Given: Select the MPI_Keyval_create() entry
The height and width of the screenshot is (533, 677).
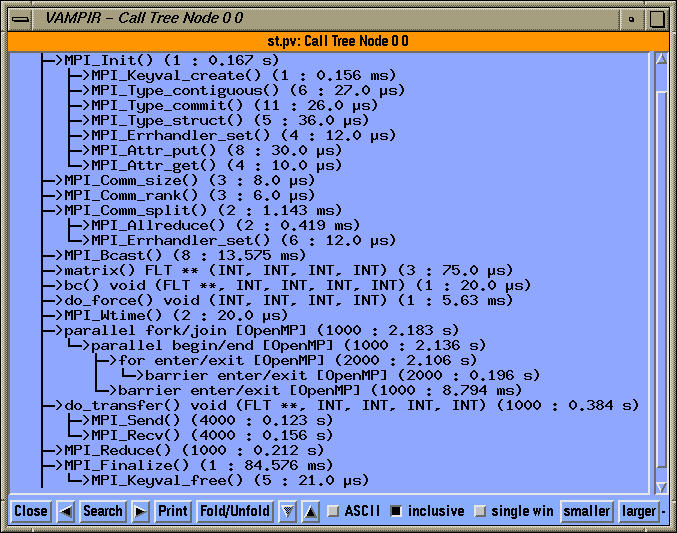Looking at the screenshot, I should point(244,75).
